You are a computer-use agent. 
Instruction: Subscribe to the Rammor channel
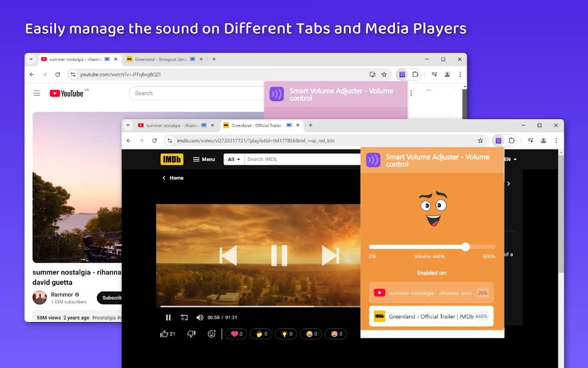coord(110,298)
